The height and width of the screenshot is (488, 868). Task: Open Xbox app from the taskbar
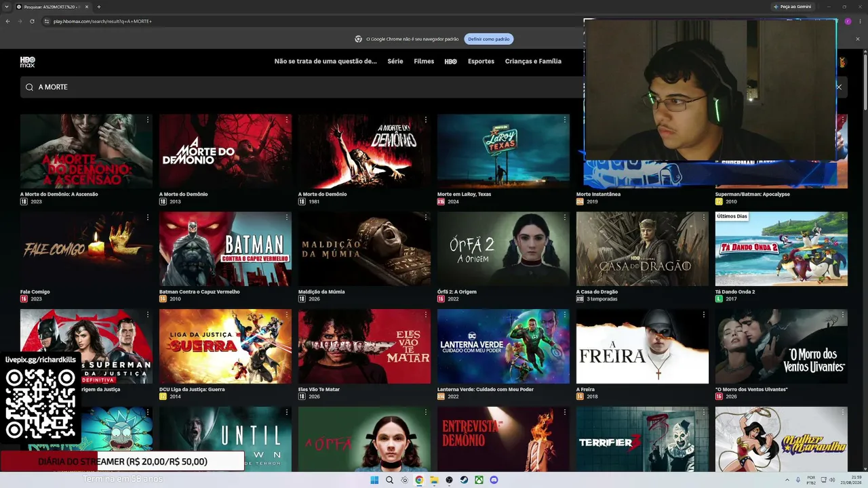coord(479,480)
